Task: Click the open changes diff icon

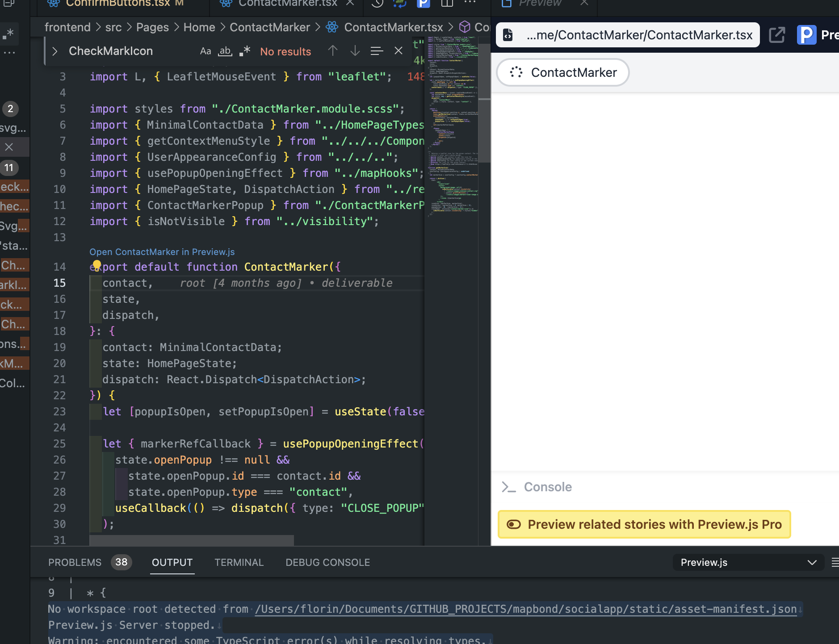Action: click(400, 4)
